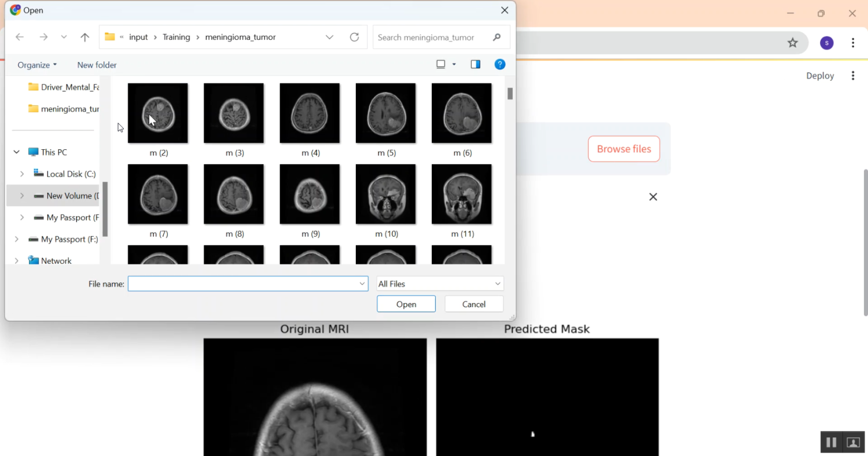This screenshot has height=456, width=868.
Task: Open the dialog Help icon
Action: tap(500, 64)
